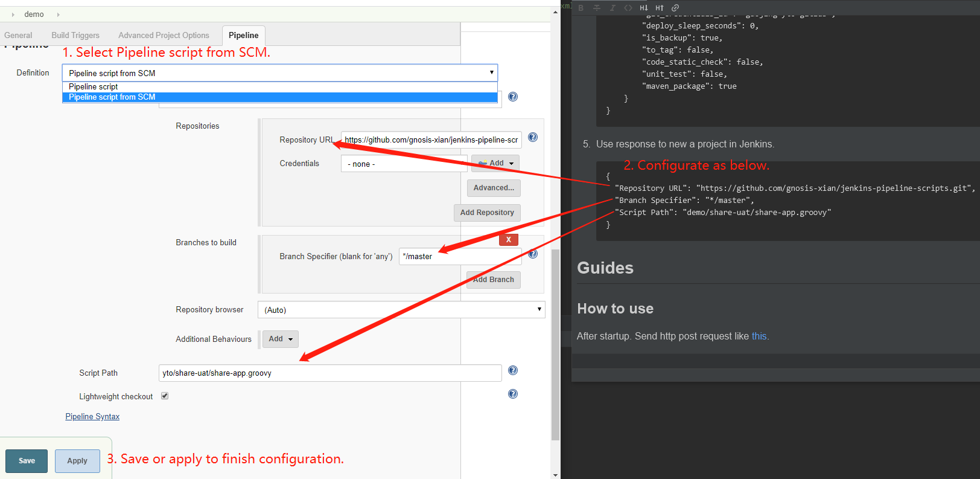
Task: Open help for the Definition field
Action: 513,97
